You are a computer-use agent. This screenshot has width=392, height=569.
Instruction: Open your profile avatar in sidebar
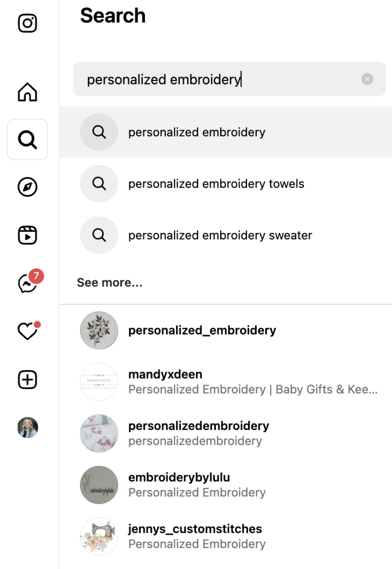coord(28,428)
